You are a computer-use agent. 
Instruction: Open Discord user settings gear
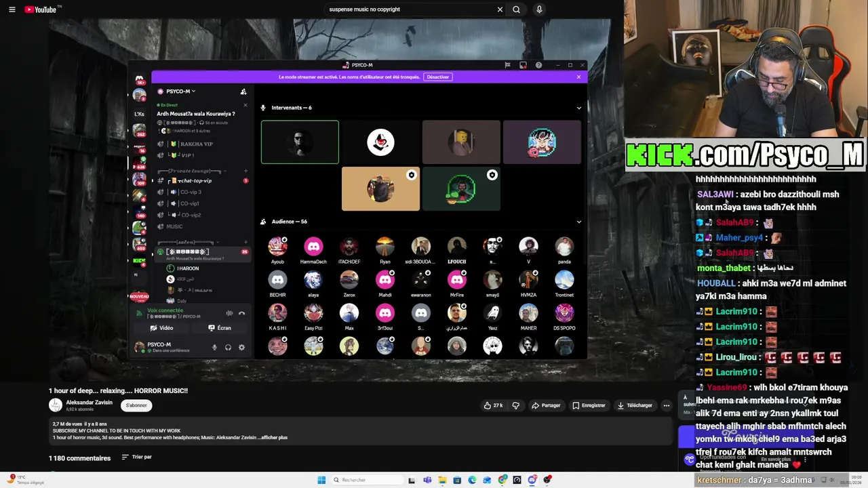tap(241, 348)
